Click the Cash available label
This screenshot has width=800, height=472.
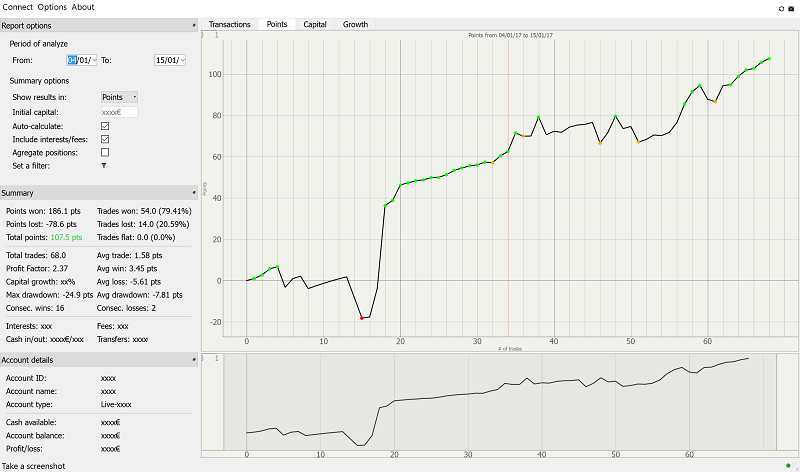(x=31, y=423)
